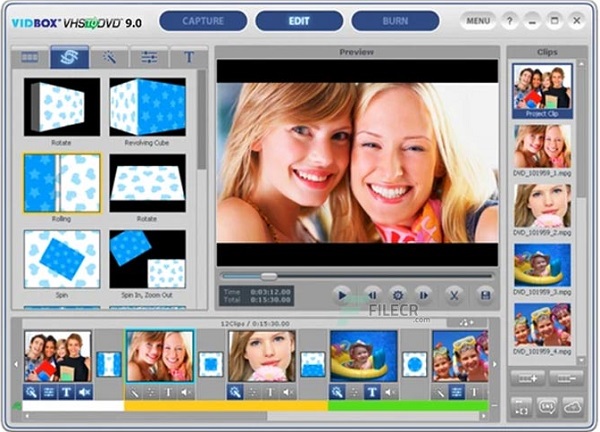Click the Clips panel scroll down arrow
Screen dimensions: 600x432
582,360
